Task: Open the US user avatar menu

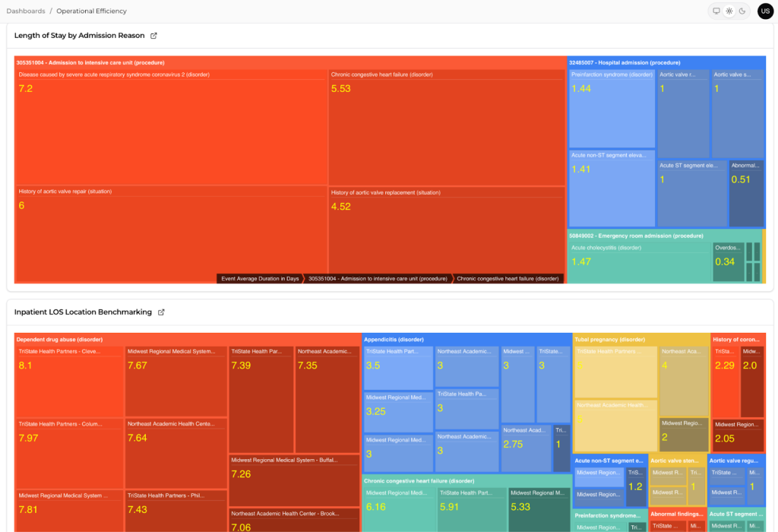Action: coord(764,11)
